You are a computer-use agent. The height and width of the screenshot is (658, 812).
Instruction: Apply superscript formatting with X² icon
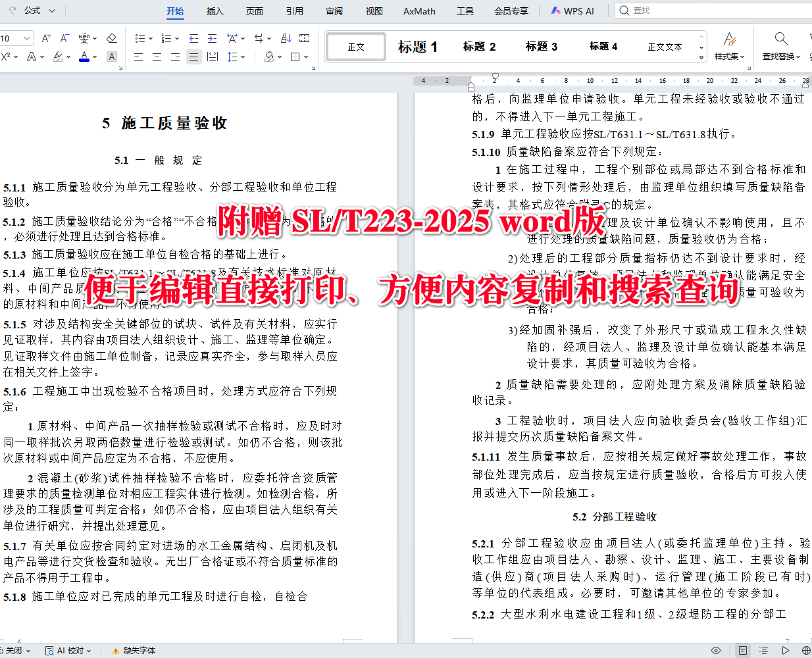click(x=7, y=57)
